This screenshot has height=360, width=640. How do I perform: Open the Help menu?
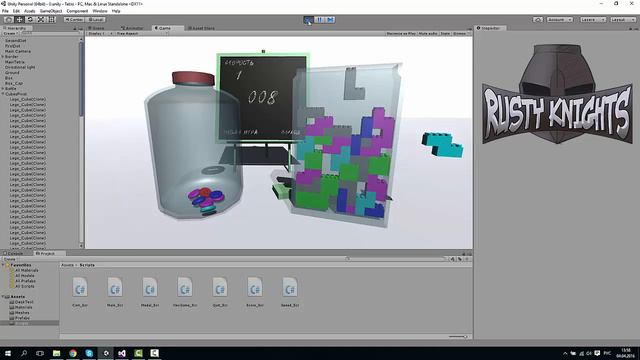tap(116, 11)
